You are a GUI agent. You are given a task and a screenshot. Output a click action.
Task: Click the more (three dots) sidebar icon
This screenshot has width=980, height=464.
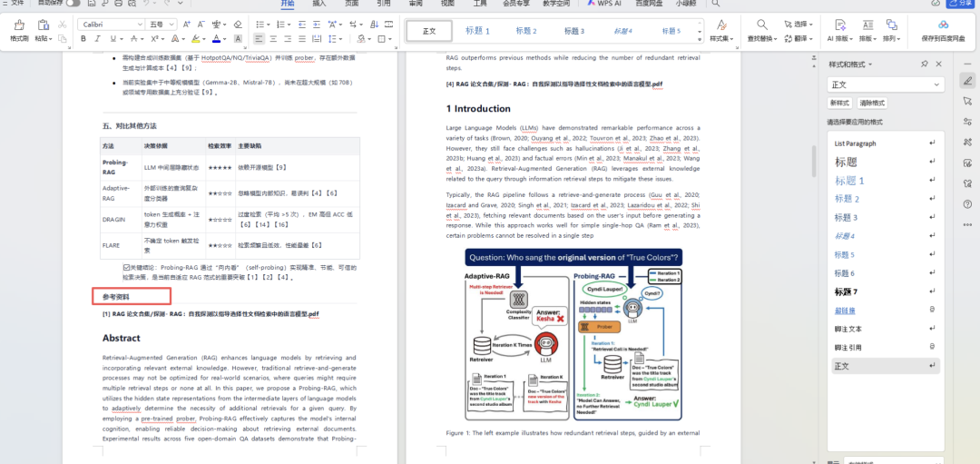click(967, 224)
